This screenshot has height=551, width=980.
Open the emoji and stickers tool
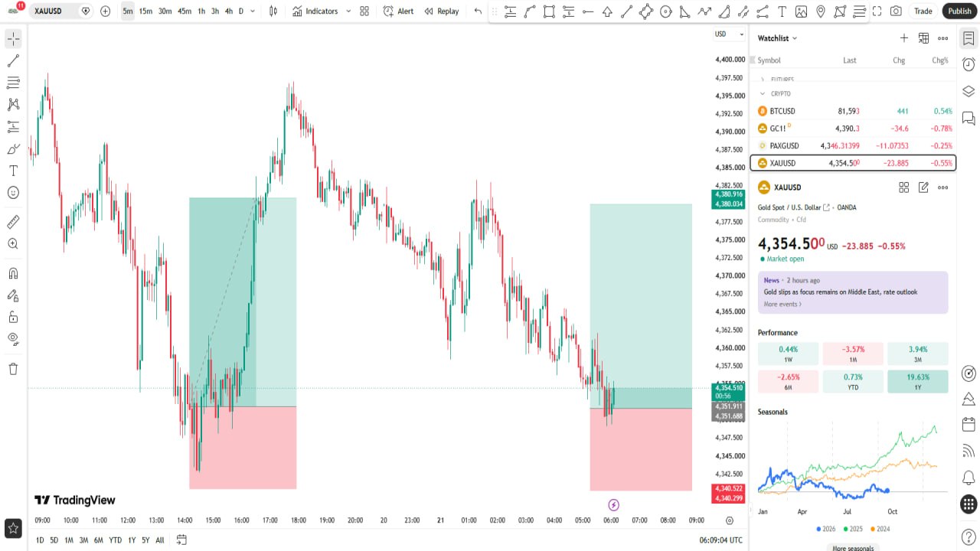(13, 193)
